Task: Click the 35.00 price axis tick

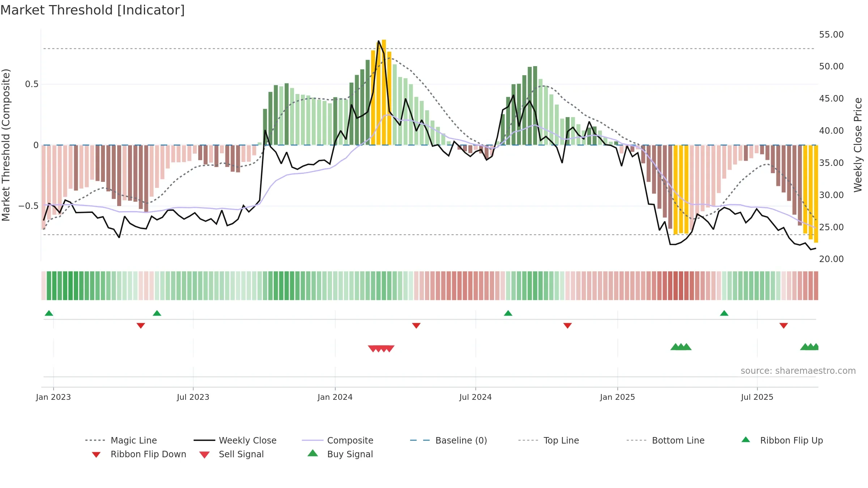Action: coord(831,163)
